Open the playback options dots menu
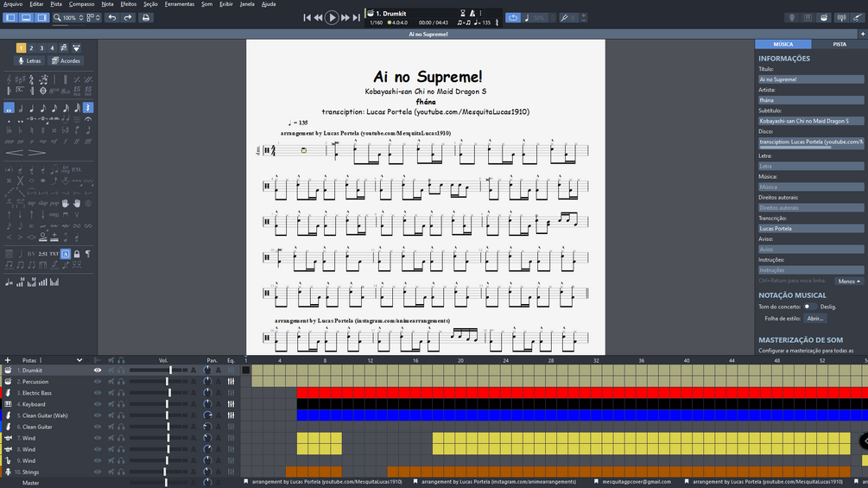The width and height of the screenshot is (868, 488). (x=480, y=13)
